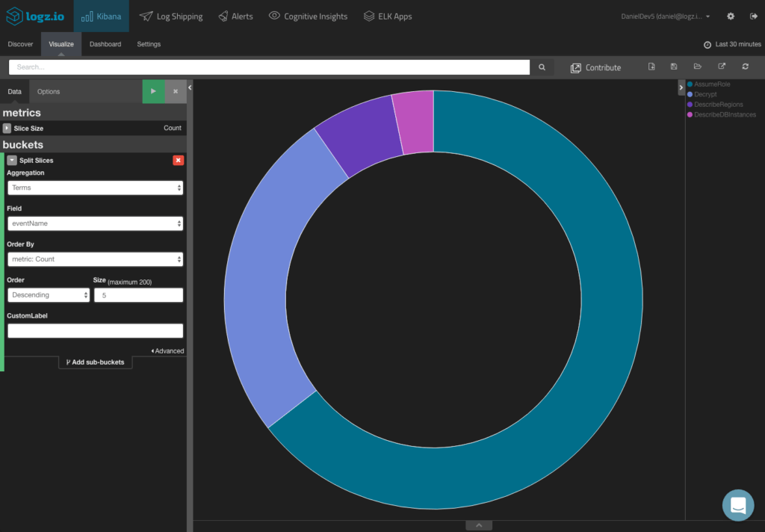Open a saved visualization
The image size is (765, 532).
[698, 66]
